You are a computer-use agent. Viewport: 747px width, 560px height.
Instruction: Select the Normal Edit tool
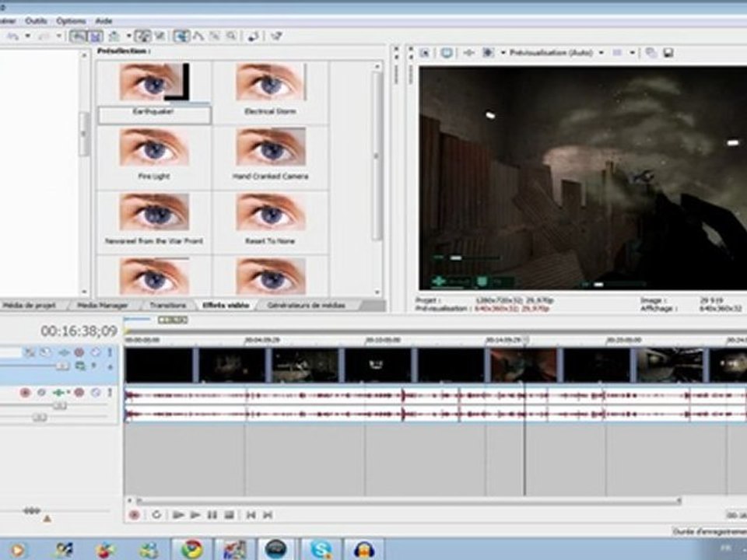[181, 36]
